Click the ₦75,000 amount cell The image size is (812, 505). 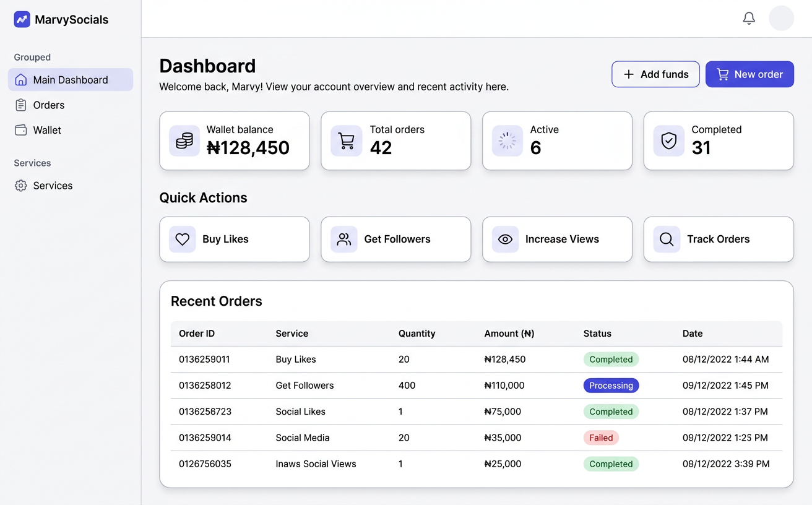tap(503, 412)
